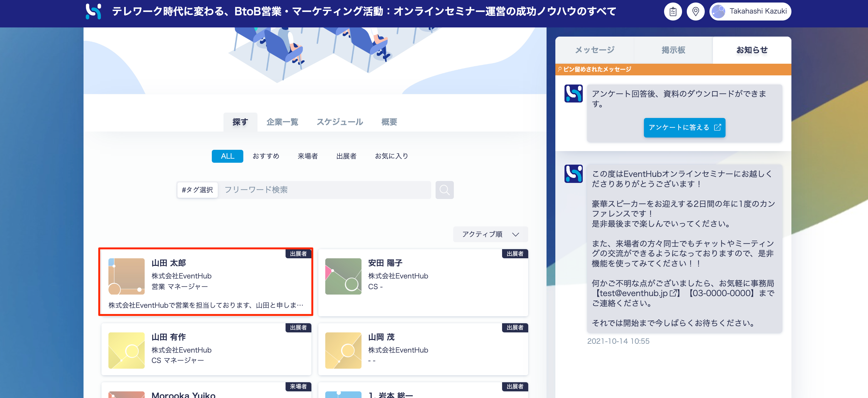Filter list by お気に入り
The width and height of the screenshot is (868, 398).
391,156
